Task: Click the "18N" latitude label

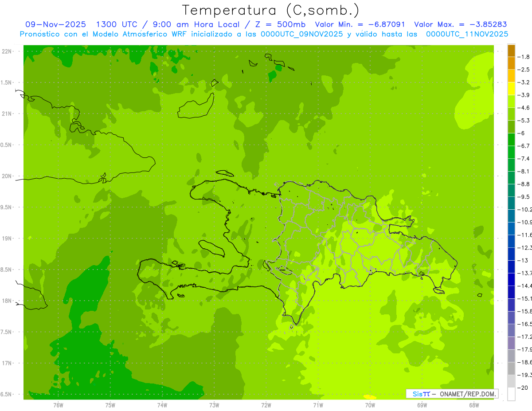Action: tap(7, 301)
